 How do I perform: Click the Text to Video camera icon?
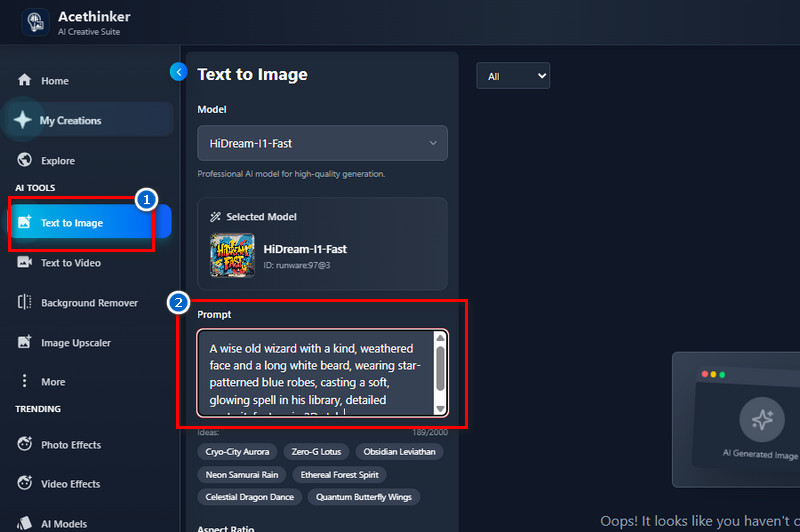point(24,262)
